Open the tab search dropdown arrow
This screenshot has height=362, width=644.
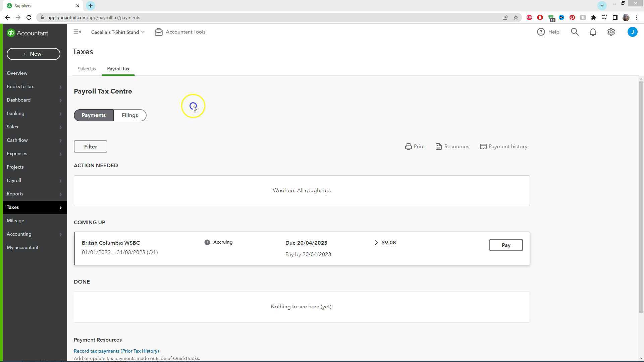[602, 6]
